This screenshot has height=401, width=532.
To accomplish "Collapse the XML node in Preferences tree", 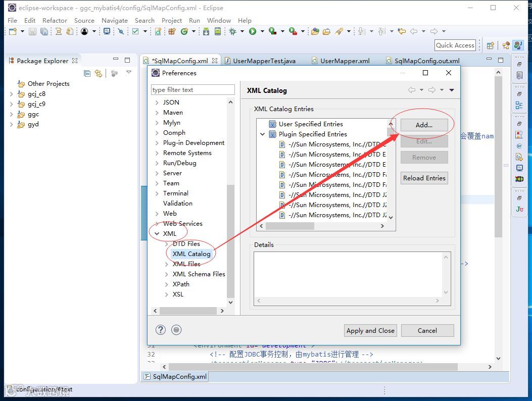I will tap(157, 233).
